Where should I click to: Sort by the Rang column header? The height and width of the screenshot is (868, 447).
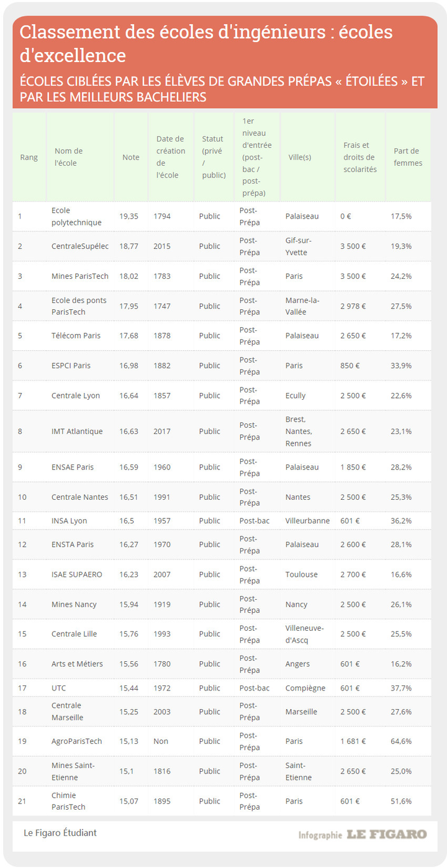(29, 157)
